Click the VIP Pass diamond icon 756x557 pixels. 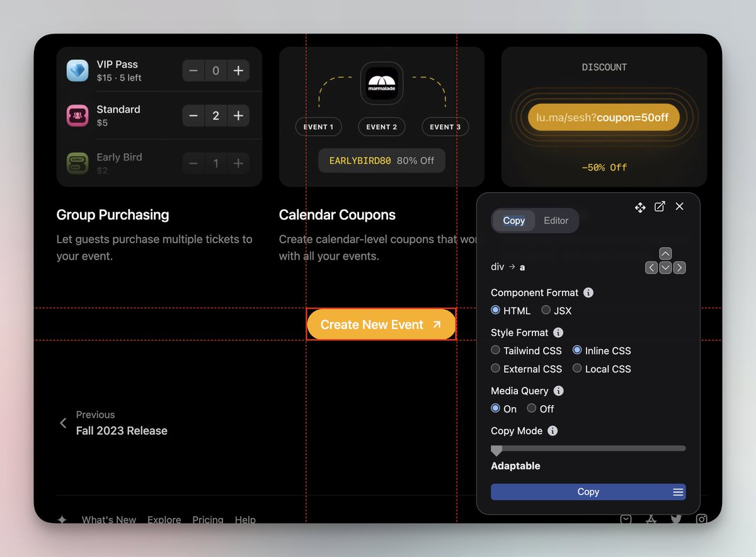click(77, 71)
